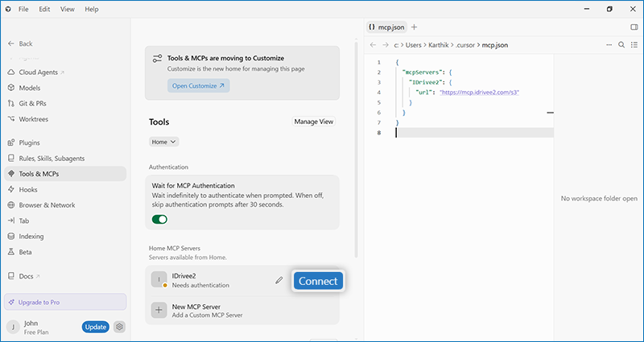Click Hooks lightning icon in sidebar
Image resolution: width=644 pixels, height=342 pixels.
(x=11, y=190)
